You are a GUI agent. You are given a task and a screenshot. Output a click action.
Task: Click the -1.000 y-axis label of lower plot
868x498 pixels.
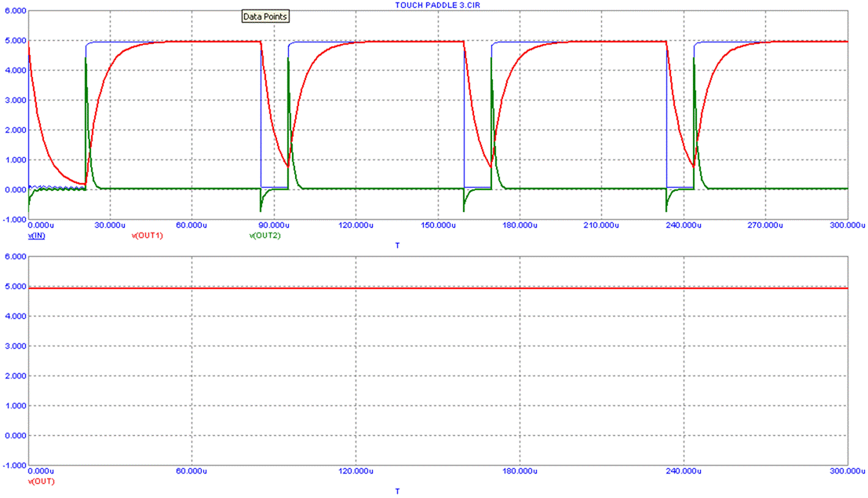click(14, 465)
